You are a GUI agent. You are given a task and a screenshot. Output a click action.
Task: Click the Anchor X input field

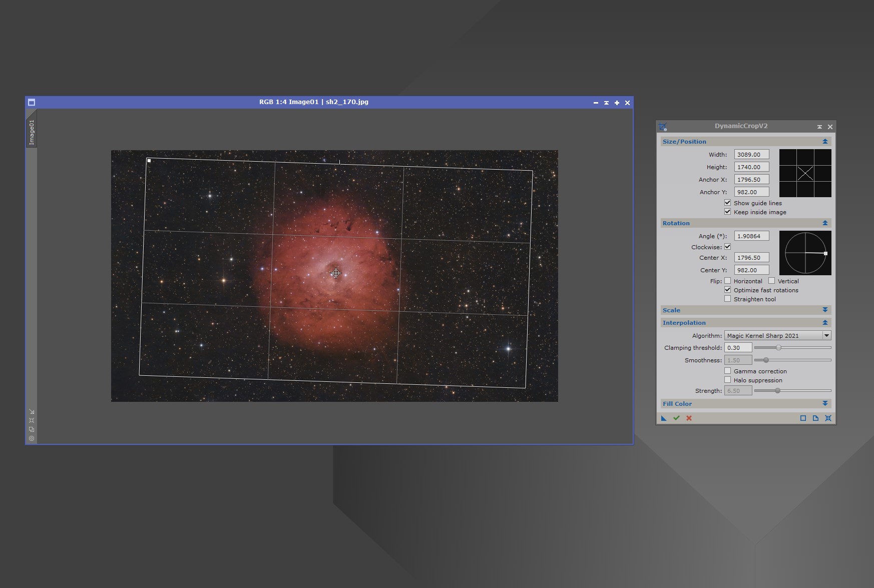point(751,180)
